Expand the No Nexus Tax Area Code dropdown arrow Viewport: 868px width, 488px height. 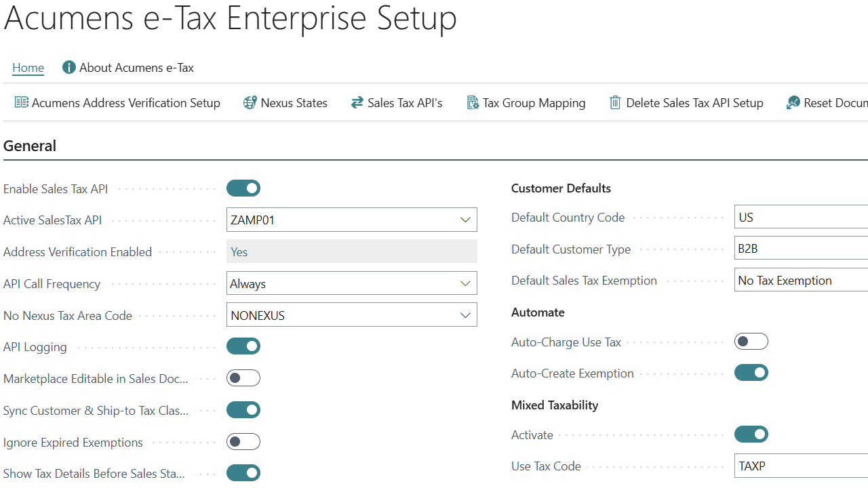tap(465, 315)
